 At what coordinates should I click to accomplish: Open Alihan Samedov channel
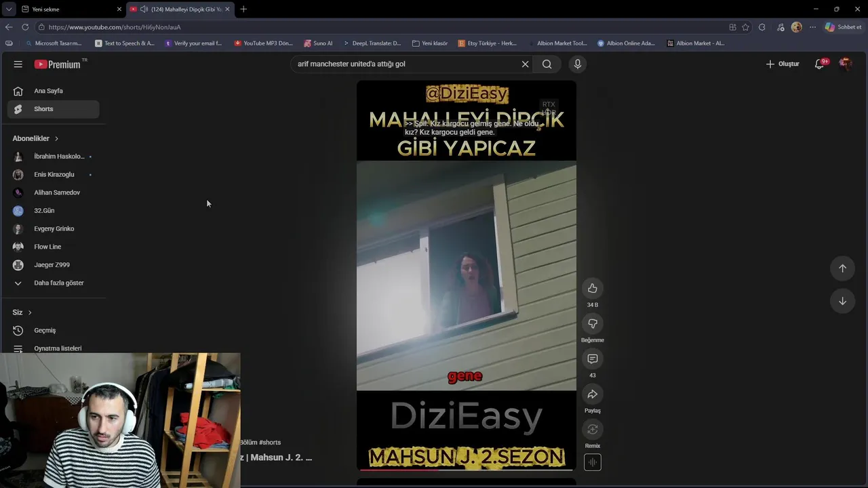tap(53, 192)
